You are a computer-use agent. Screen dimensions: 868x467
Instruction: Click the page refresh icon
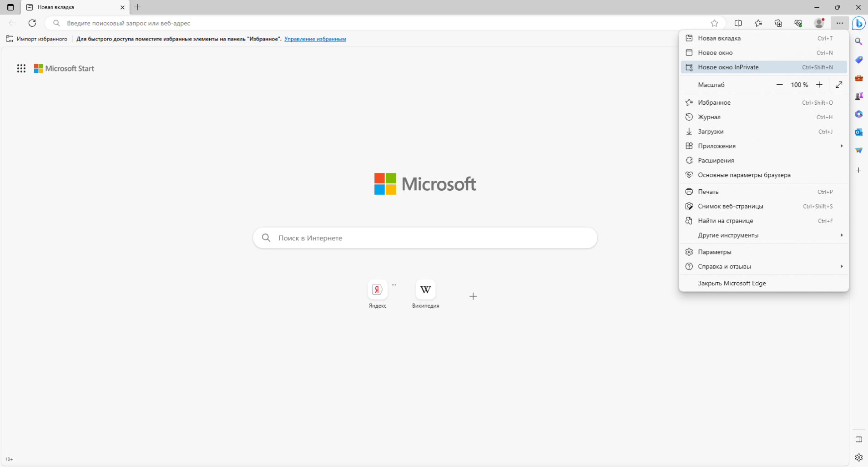point(32,23)
